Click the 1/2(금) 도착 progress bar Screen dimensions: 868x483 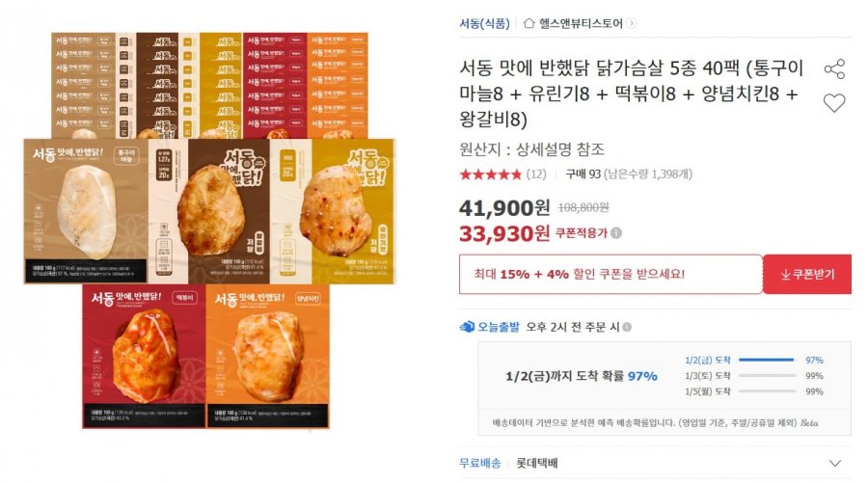coord(767,360)
